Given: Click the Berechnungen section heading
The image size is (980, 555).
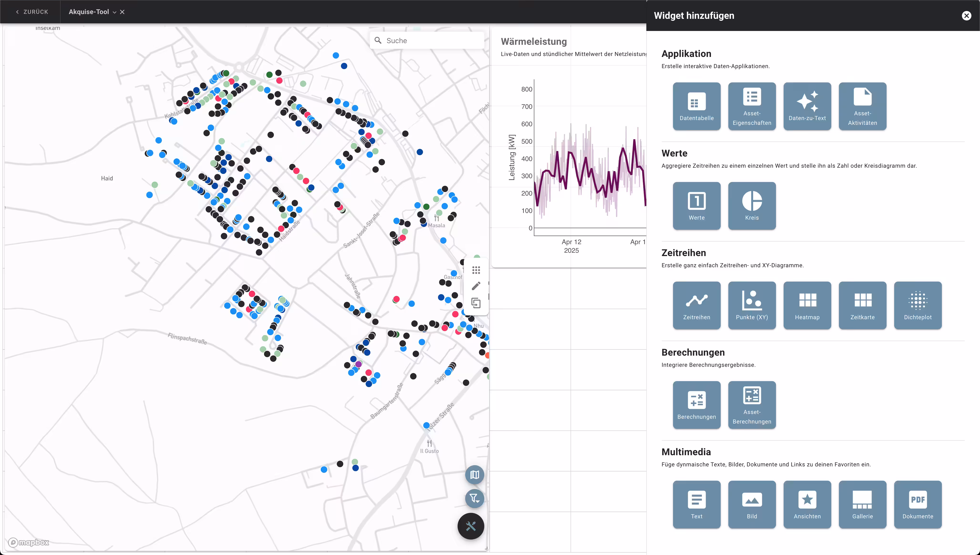Looking at the screenshot, I should pyautogui.click(x=693, y=352).
